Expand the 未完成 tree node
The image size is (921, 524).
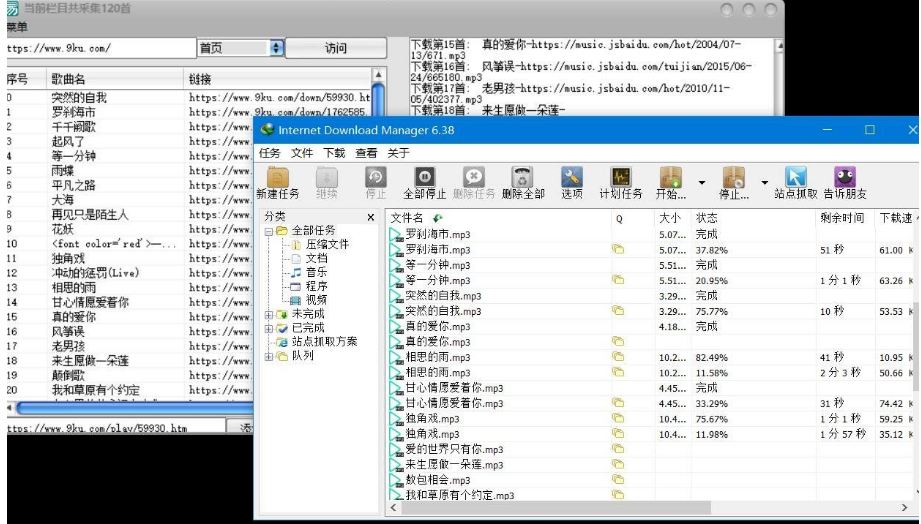(268, 315)
